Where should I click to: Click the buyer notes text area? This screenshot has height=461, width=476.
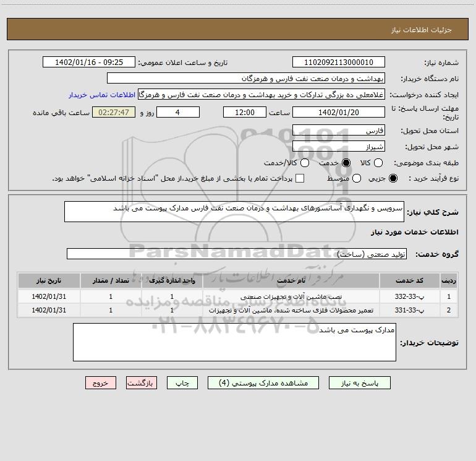click(x=234, y=342)
